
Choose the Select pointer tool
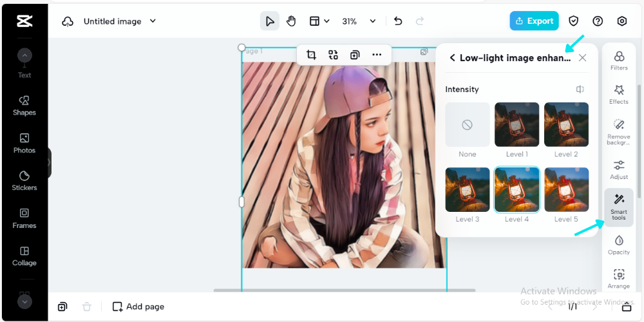(269, 21)
